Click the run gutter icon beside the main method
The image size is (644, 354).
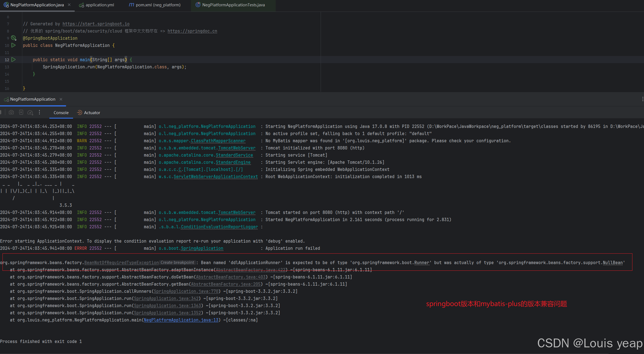pos(14,60)
